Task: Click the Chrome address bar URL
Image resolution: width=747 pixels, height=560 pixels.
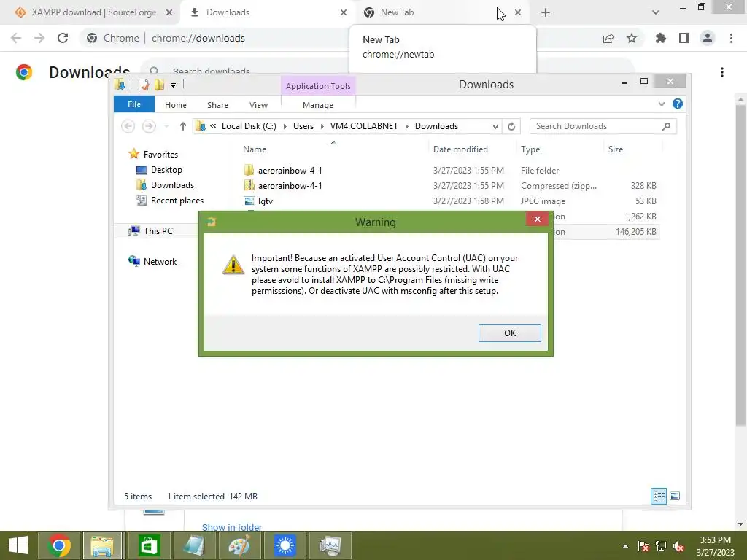Action: click(x=198, y=38)
